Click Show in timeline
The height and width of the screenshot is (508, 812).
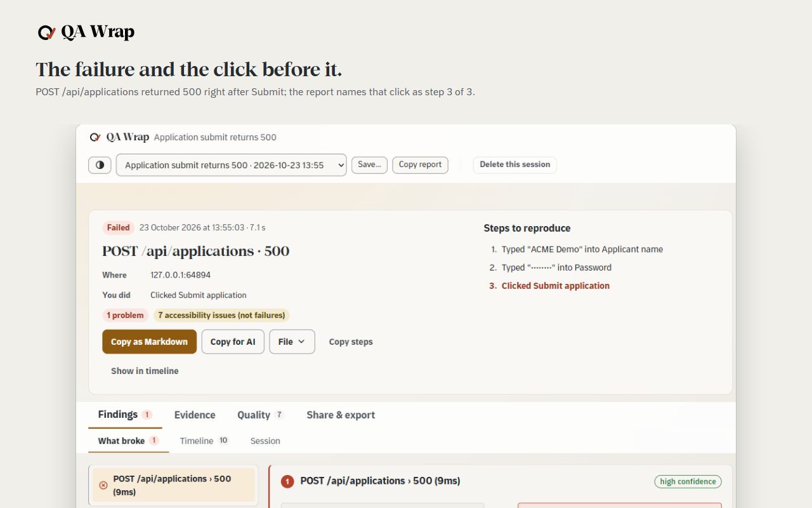[x=145, y=371]
